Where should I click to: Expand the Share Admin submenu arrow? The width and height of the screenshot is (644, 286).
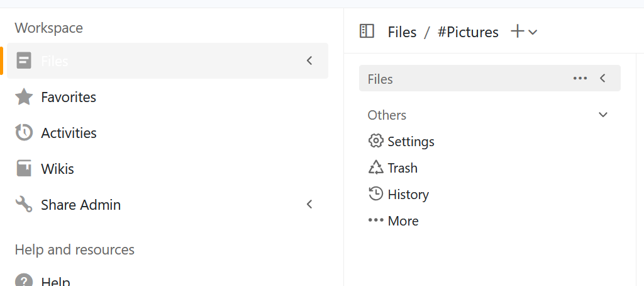coord(309,205)
